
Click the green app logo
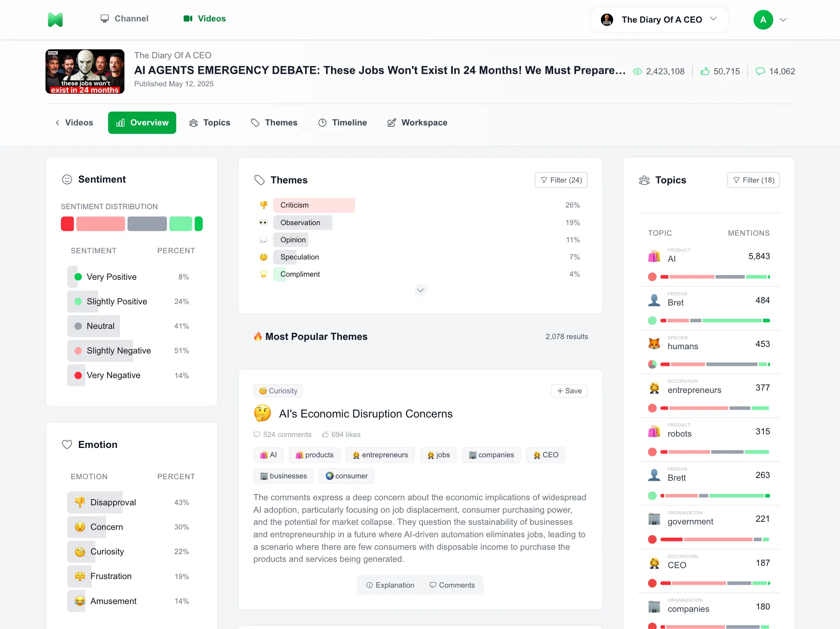tap(55, 20)
